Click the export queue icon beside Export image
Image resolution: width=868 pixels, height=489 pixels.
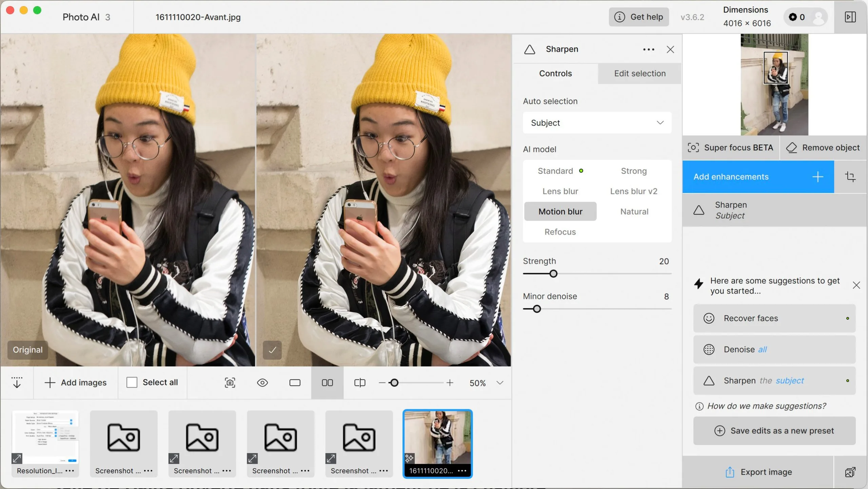(850, 472)
